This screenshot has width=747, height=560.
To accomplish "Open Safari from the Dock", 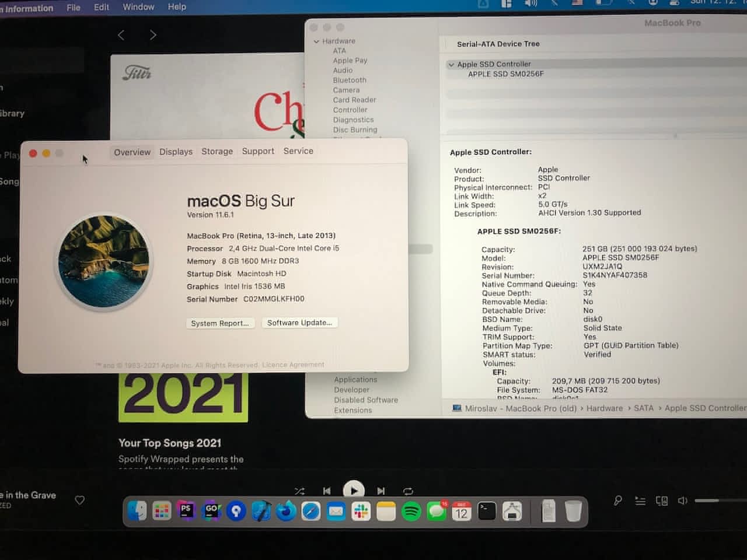I will click(311, 512).
